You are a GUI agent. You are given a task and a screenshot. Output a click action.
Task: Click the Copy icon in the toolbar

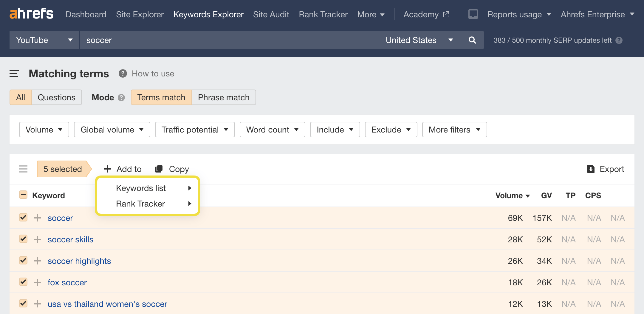[159, 169]
